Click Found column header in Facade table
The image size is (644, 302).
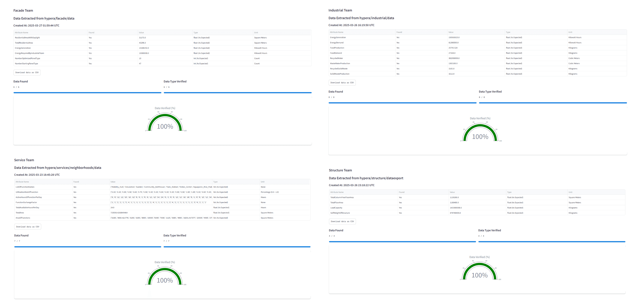[x=92, y=33]
